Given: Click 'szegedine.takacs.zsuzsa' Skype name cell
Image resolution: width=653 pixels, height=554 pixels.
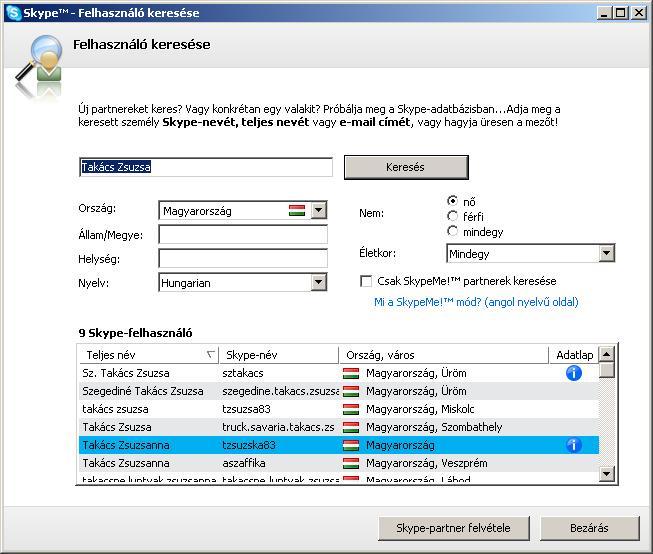Looking at the screenshot, I should tap(280, 391).
